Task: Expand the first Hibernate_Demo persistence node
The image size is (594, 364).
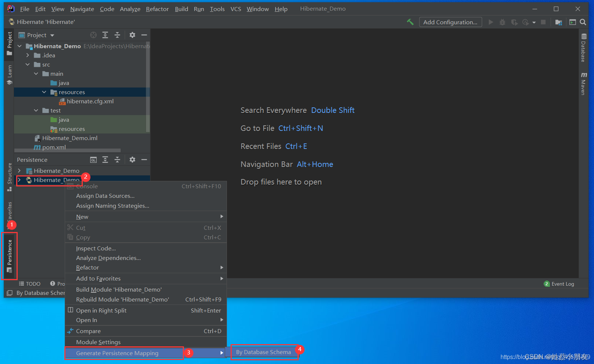Action: tap(19, 171)
